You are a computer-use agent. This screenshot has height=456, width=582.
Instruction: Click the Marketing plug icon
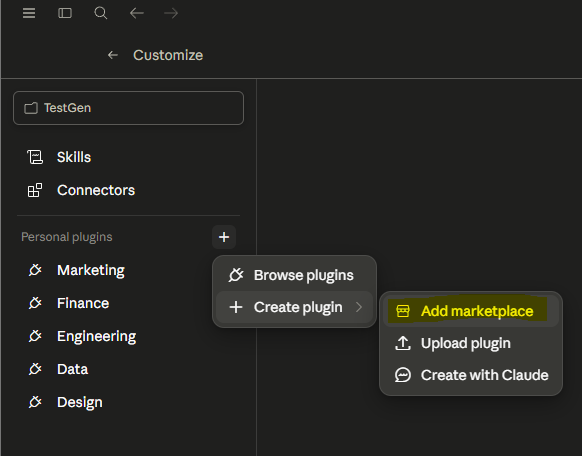[x=35, y=270]
